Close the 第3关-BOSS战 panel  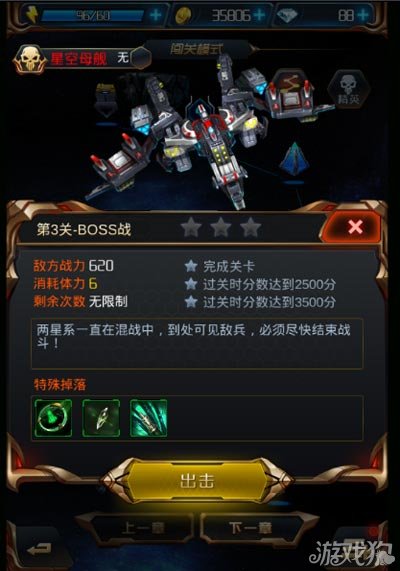(x=354, y=227)
